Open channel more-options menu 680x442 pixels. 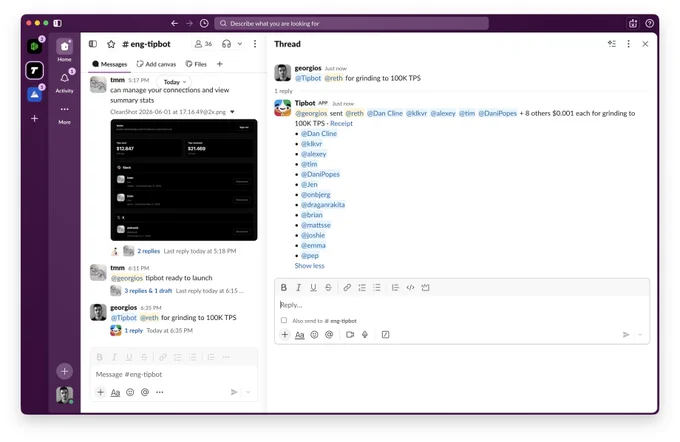point(255,44)
